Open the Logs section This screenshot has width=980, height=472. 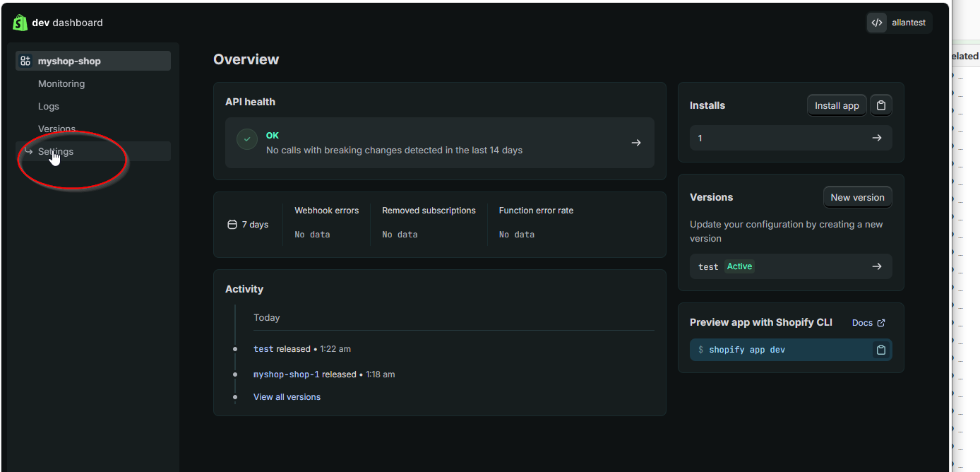[49, 106]
